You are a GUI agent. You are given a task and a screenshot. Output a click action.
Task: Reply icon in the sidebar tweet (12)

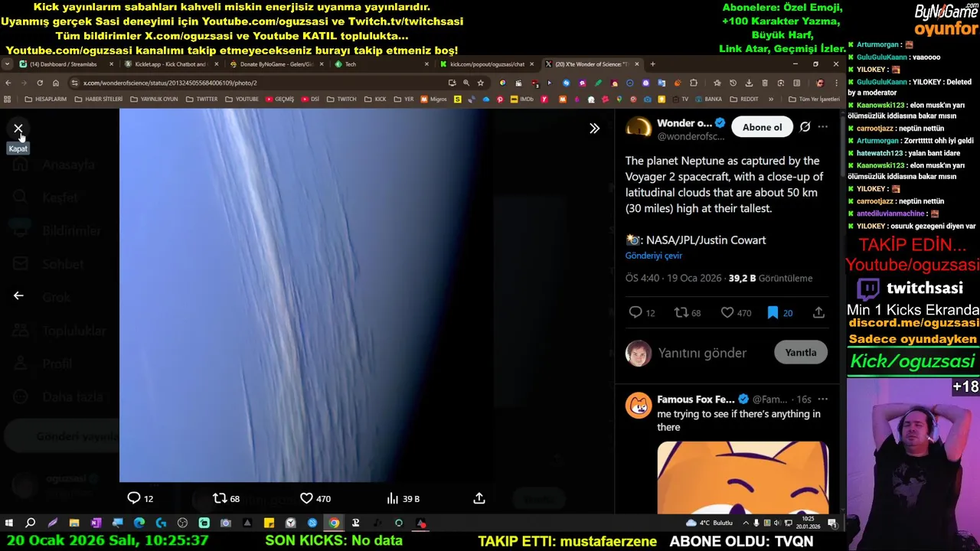click(642, 312)
